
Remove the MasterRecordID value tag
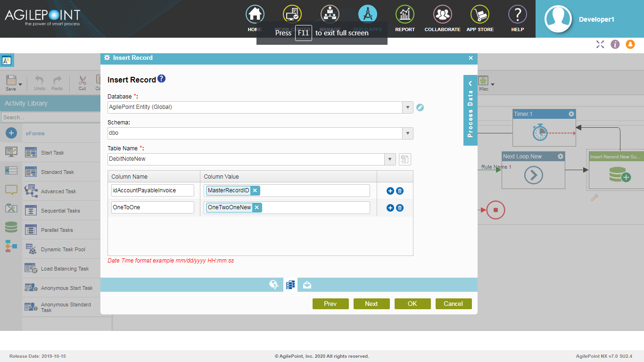[x=255, y=190]
